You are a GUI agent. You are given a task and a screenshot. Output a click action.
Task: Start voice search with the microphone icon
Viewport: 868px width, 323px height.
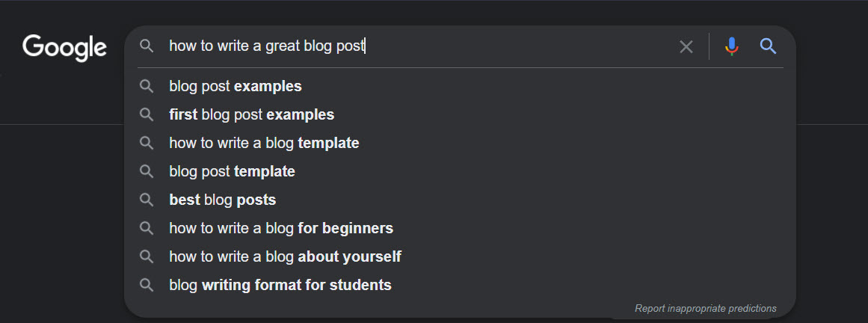[x=732, y=46]
